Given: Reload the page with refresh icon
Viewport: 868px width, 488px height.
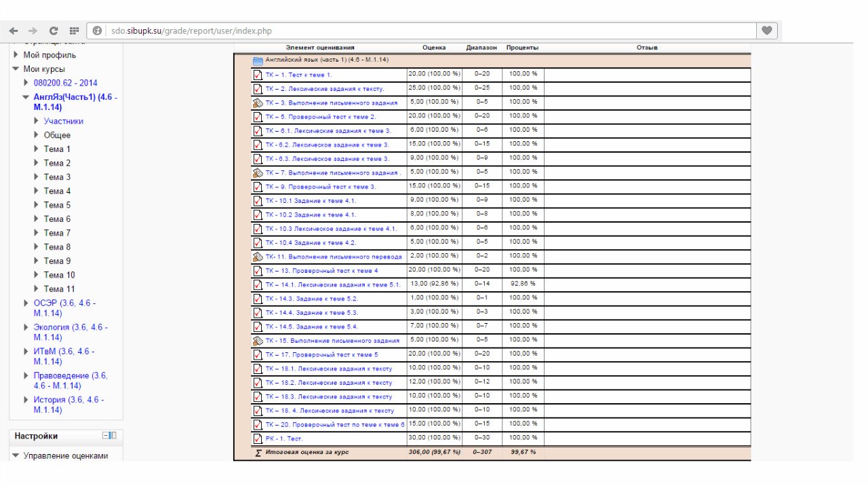Looking at the screenshot, I should [54, 31].
